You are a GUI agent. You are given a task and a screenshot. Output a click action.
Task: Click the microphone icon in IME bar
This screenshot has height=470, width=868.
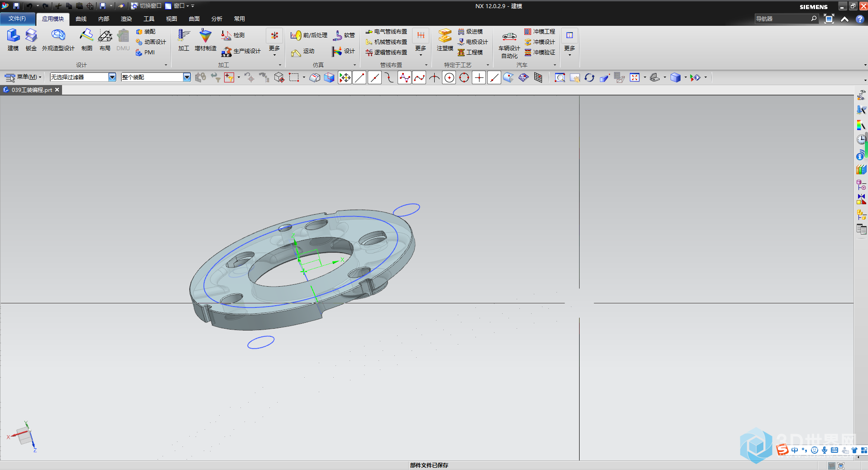click(825, 450)
